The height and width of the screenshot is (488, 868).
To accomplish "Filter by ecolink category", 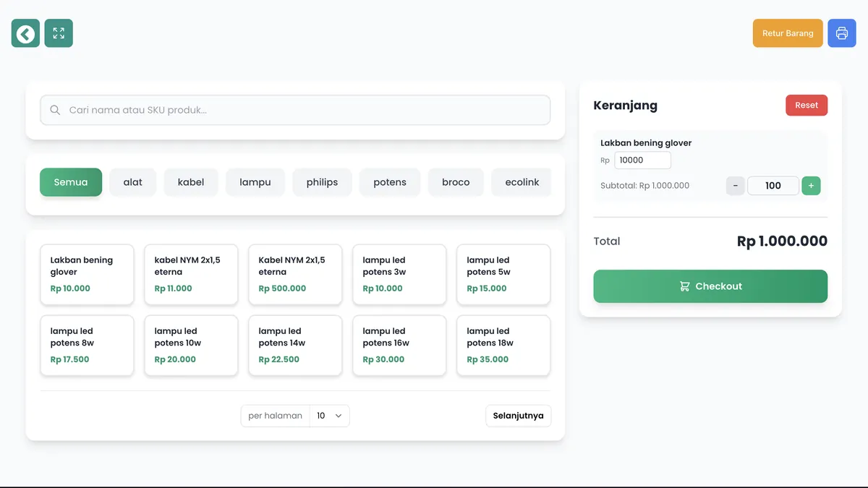I will [x=522, y=182].
